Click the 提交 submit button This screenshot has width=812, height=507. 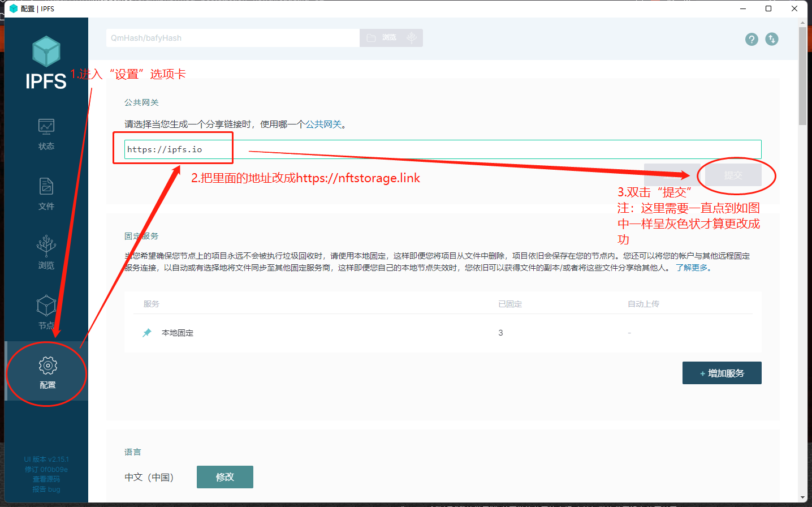pyautogui.click(x=733, y=175)
